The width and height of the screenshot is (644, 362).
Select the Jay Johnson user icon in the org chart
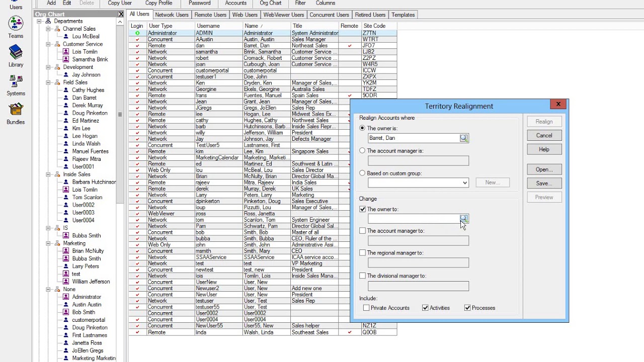coord(66,75)
